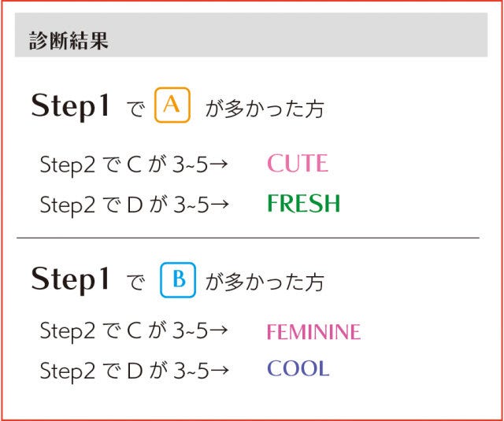Click the 診断結果 header bar

[x=251, y=40]
